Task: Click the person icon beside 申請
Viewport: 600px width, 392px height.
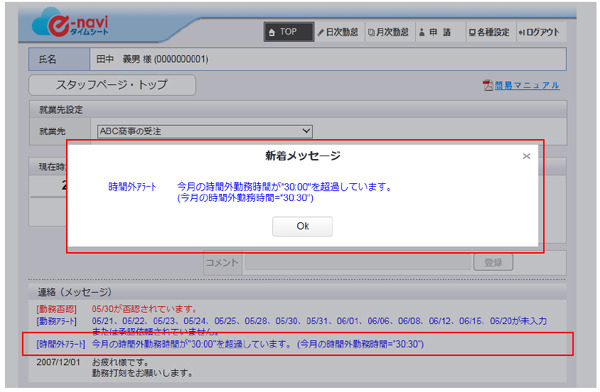Action: [x=422, y=33]
